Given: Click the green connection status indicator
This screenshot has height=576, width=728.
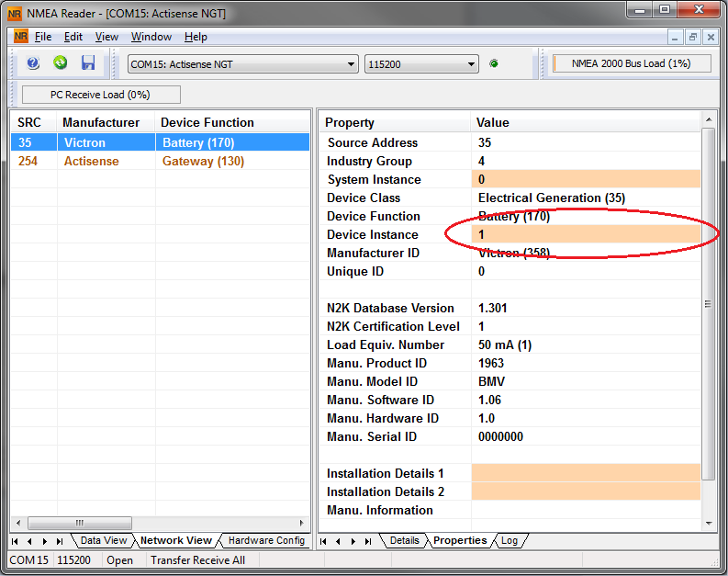Looking at the screenshot, I should click(494, 64).
